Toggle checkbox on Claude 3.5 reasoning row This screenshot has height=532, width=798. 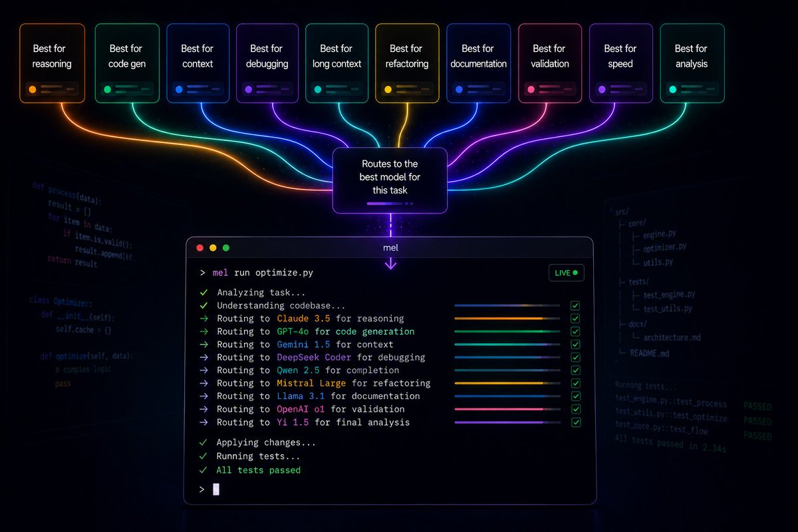click(x=575, y=319)
